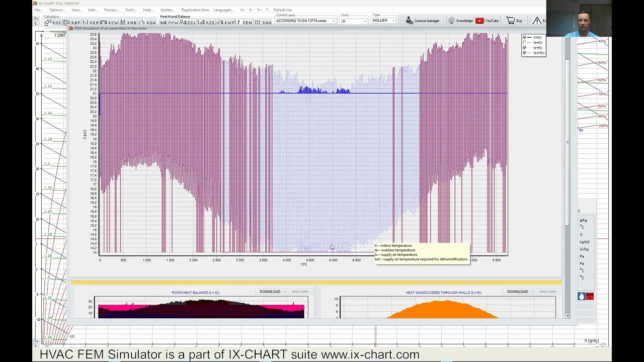Click MAX/MIN for Room Heat Balance
This screenshot has height=362, width=644.
point(300,292)
